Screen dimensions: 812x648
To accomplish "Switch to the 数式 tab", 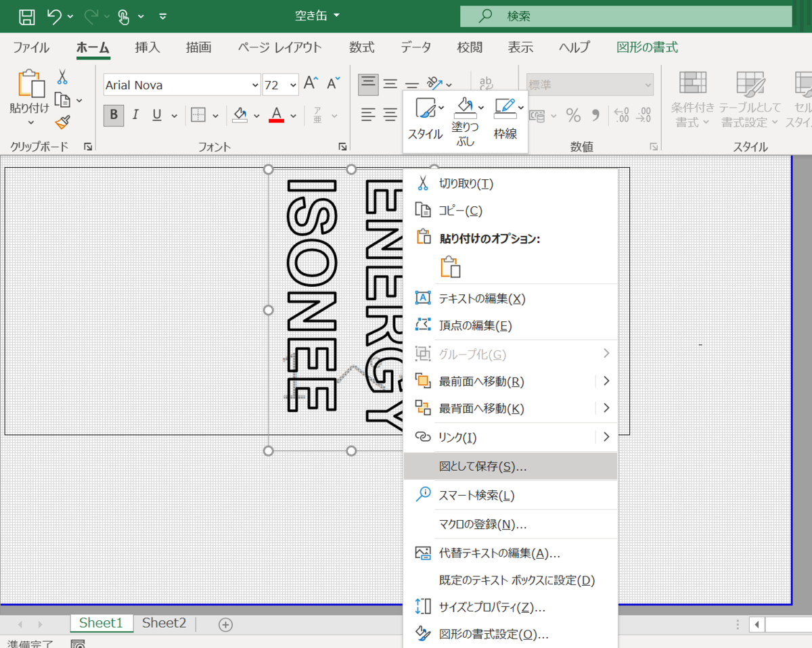I will click(x=362, y=47).
